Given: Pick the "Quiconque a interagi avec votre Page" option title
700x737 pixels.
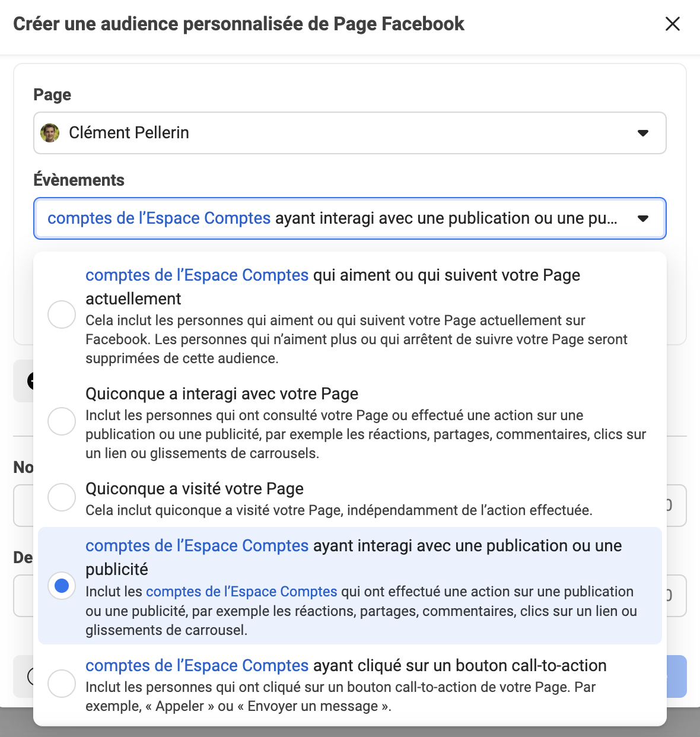Looking at the screenshot, I should pos(222,394).
